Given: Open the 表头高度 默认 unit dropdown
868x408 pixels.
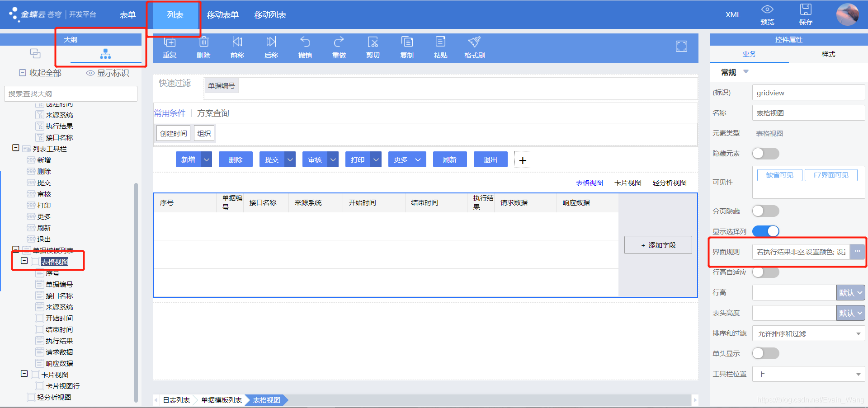Looking at the screenshot, I should pyautogui.click(x=850, y=313).
